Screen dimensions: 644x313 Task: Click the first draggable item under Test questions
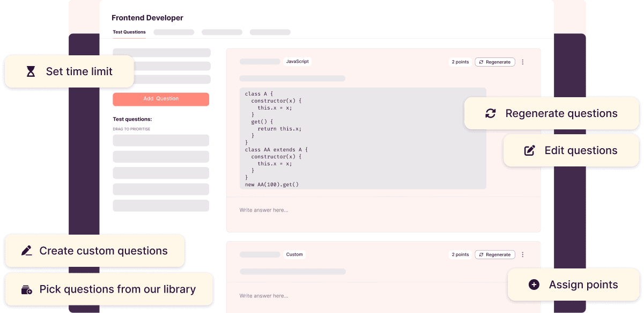[161, 140]
